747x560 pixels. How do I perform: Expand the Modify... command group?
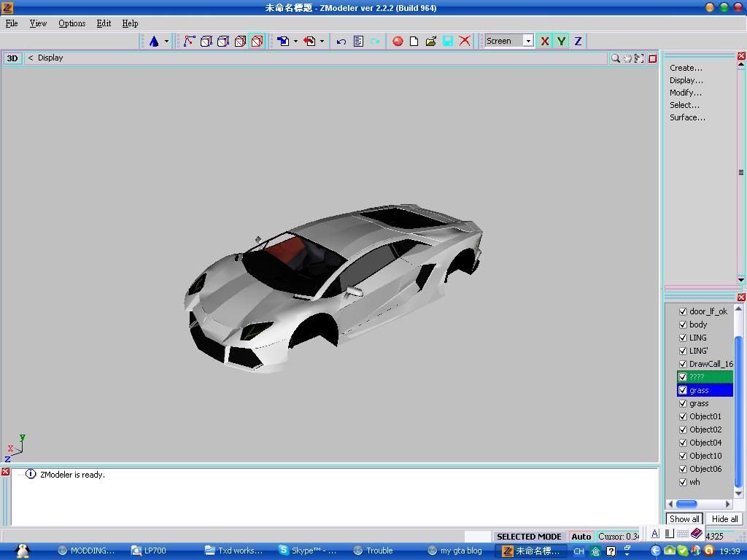pyautogui.click(x=685, y=93)
